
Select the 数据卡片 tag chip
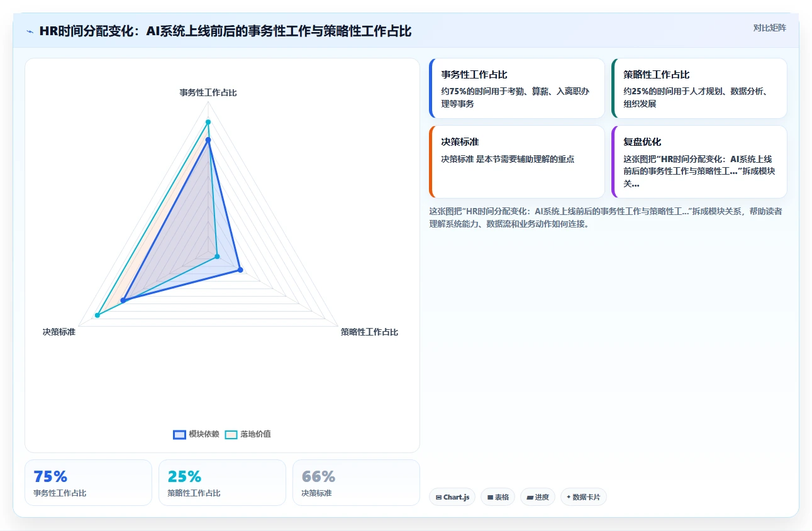pos(584,497)
